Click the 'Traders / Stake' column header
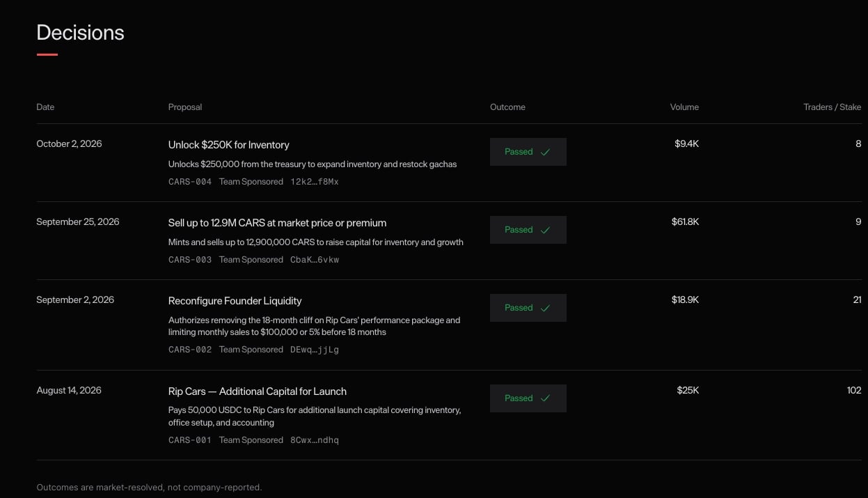The image size is (868, 498). pyautogui.click(x=833, y=107)
